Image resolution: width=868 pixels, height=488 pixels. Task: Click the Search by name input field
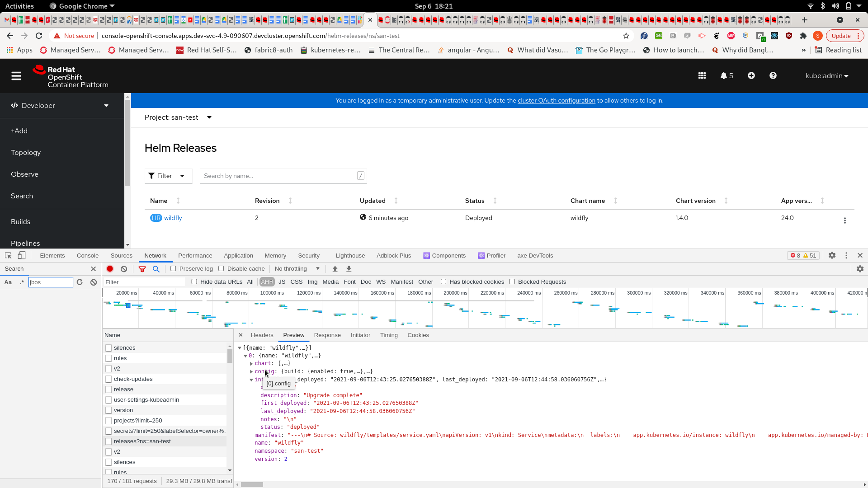[278, 176]
